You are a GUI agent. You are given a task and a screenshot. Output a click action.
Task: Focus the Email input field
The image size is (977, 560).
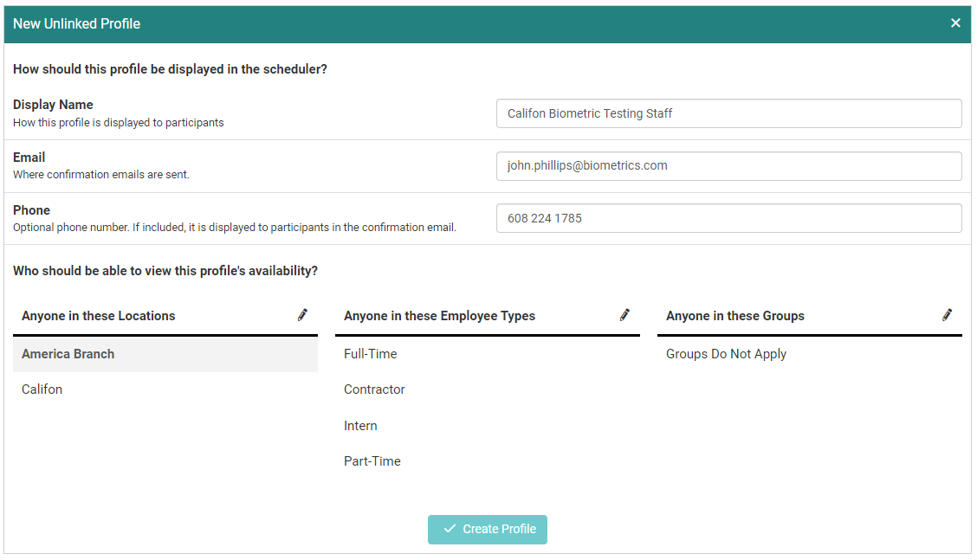[x=728, y=166]
